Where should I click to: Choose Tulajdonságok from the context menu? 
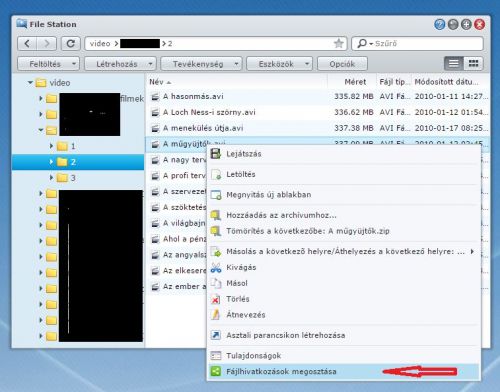point(343,356)
